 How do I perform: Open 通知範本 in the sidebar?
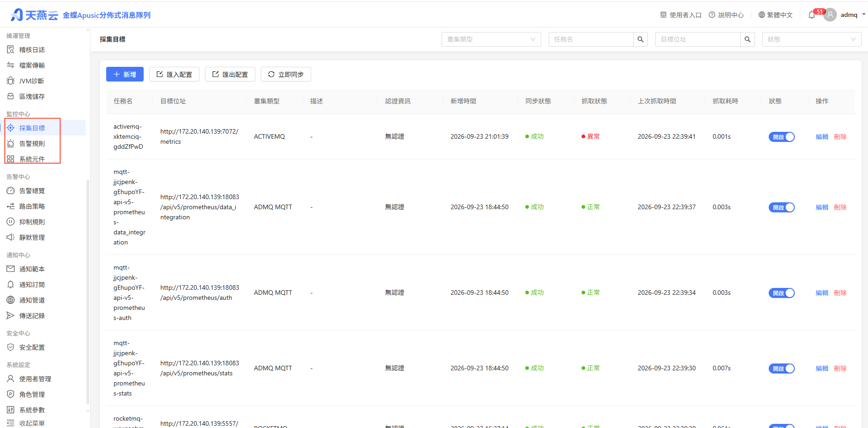click(32, 269)
